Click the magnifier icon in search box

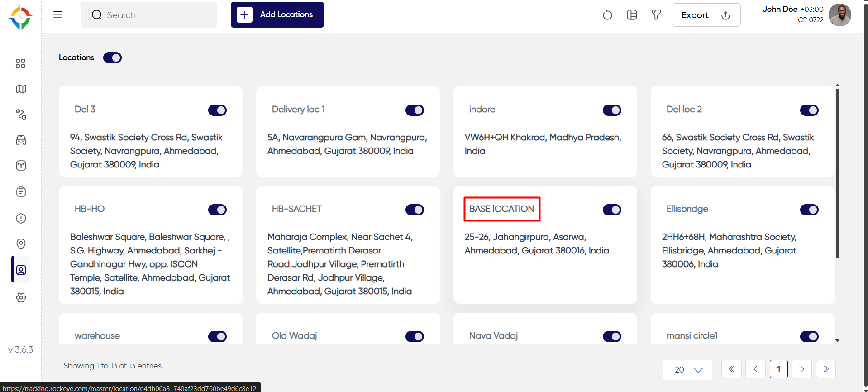point(96,15)
